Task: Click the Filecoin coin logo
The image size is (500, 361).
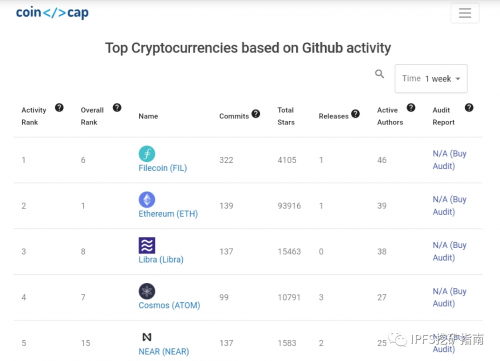Action: 147,154
